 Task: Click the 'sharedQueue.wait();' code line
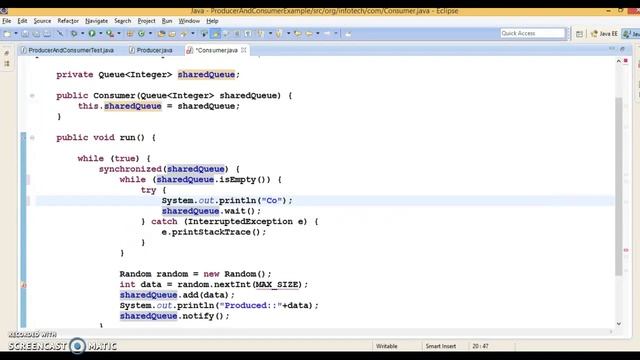coord(211,211)
